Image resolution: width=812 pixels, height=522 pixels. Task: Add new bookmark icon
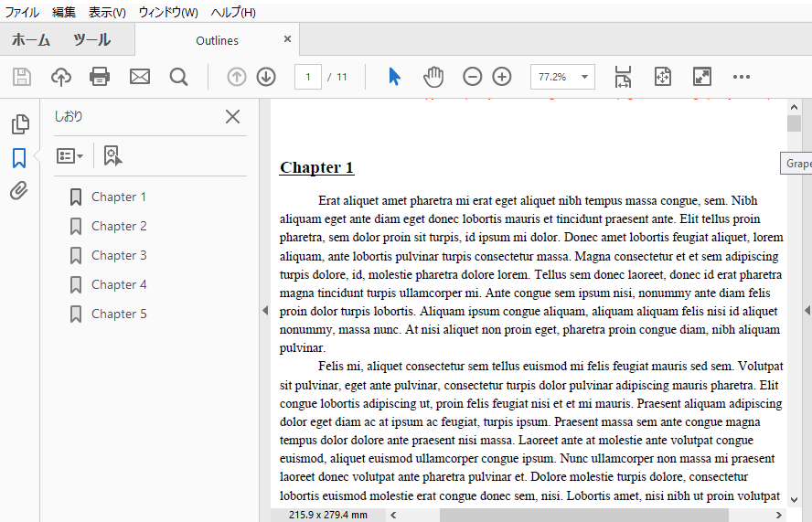click(112, 156)
